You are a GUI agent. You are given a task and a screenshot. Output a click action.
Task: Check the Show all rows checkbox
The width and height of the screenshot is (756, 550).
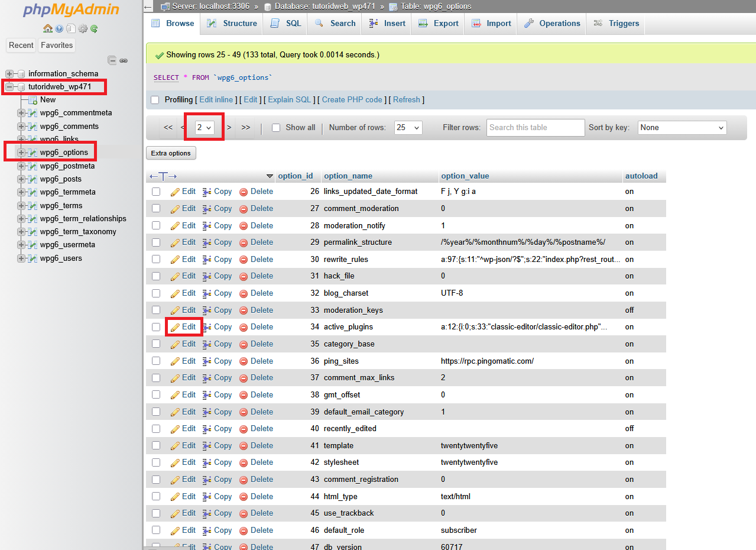(x=275, y=127)
